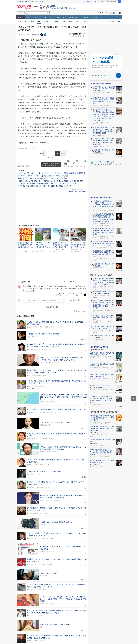138x644 pixels.
Task: Open the ライブ tab
Action: (37, 17)
